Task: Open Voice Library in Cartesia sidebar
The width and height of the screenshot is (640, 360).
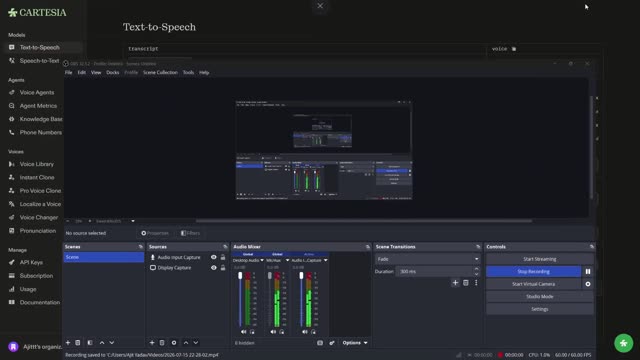Action: [37, 164]
